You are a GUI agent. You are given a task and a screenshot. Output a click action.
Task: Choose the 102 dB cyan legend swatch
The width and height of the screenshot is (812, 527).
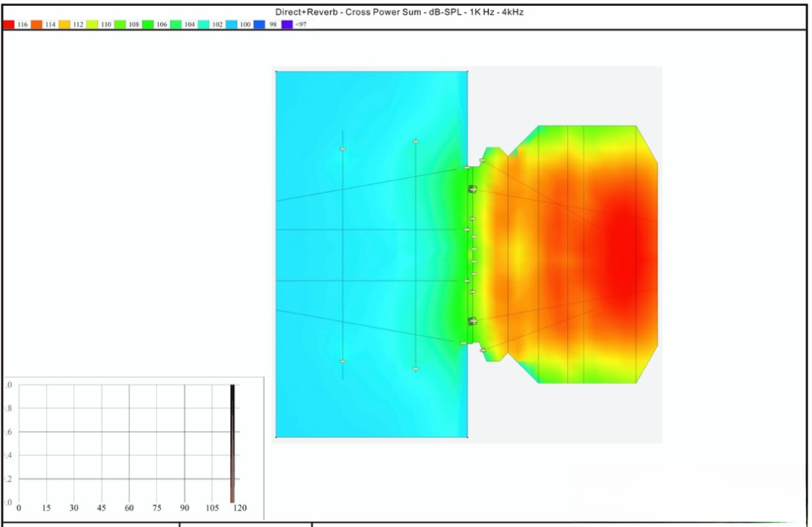204,25
